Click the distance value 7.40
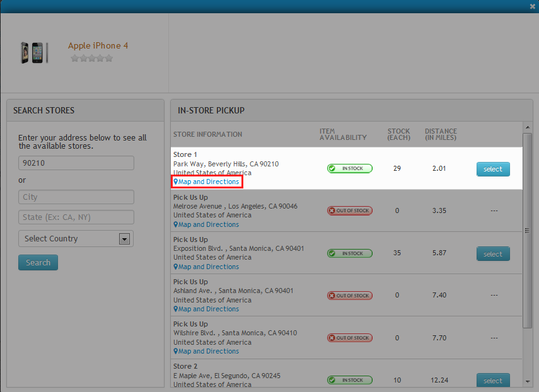539x392 pixels. pos(439,295)
